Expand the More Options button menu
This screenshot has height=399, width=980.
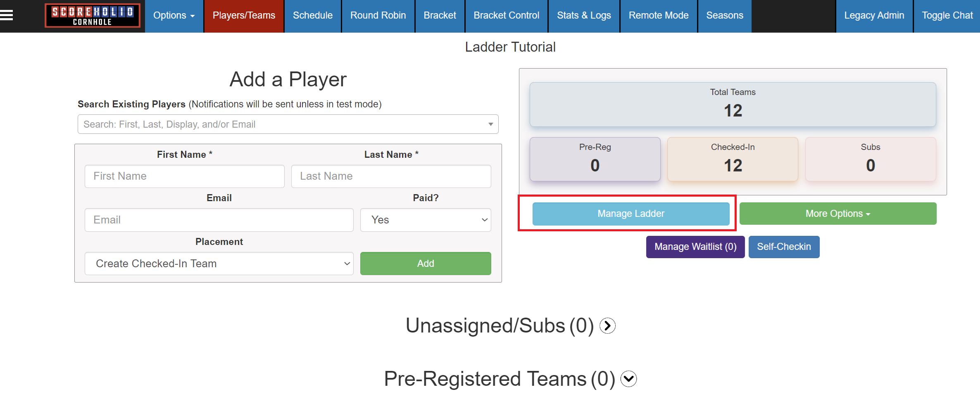(x=837, y=214)
